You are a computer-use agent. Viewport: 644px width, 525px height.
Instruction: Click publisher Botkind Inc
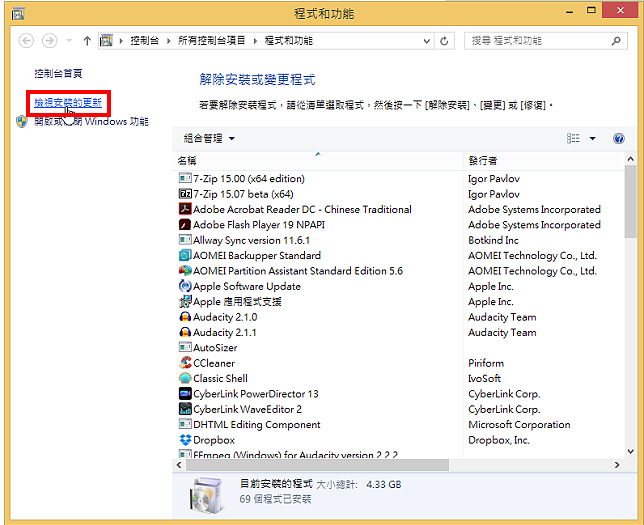(493, 240)
